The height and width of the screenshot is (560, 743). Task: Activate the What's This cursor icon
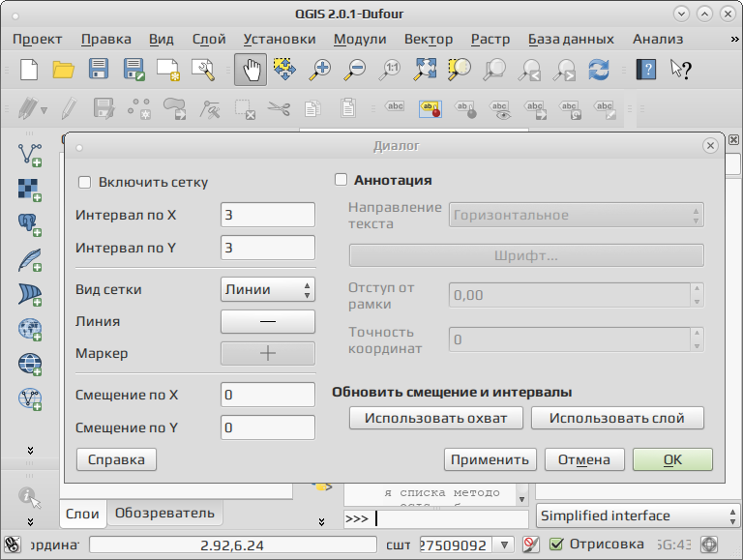681,70
